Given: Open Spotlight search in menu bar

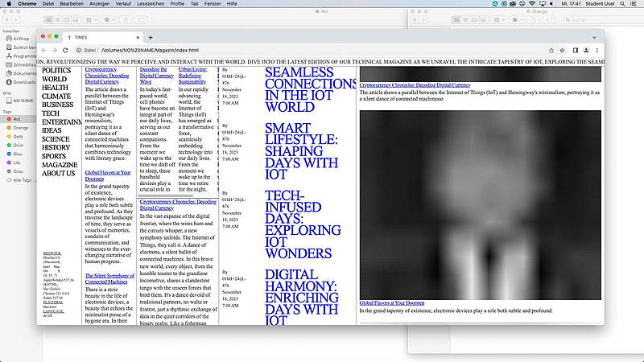Looking at the screenshot, I should point(622,4).
